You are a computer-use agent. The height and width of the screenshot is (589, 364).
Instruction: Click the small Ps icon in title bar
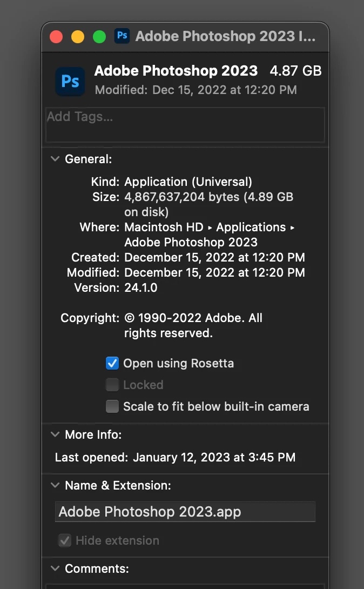(122, 36)
